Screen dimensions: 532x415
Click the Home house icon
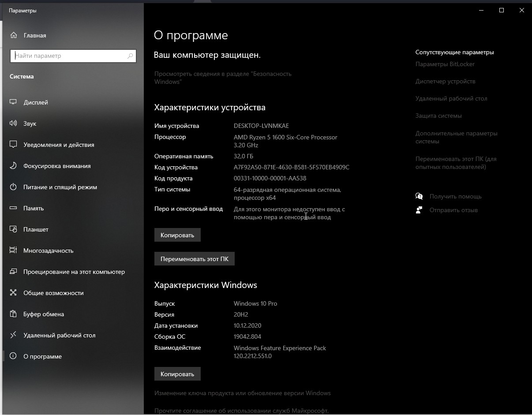pyautogui.click(x=14, y=35)
